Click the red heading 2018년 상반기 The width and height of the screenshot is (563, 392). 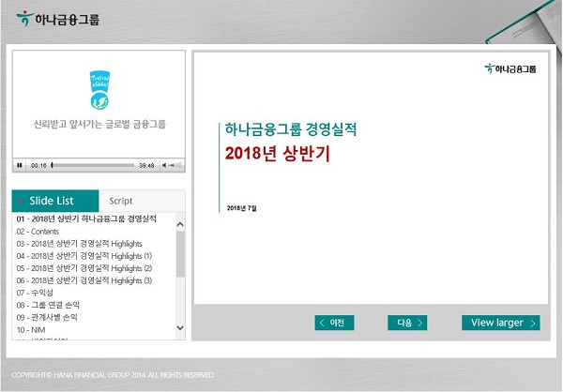click(x=277, y=153)
